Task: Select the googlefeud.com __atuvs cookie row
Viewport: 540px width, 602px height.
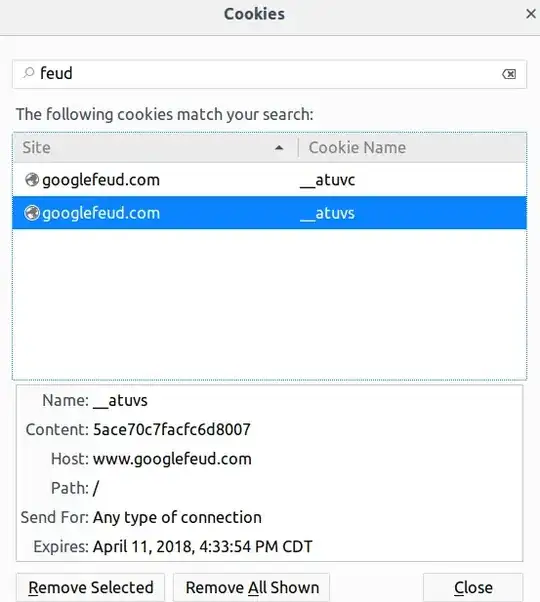Action: click(x=269, y=213)
